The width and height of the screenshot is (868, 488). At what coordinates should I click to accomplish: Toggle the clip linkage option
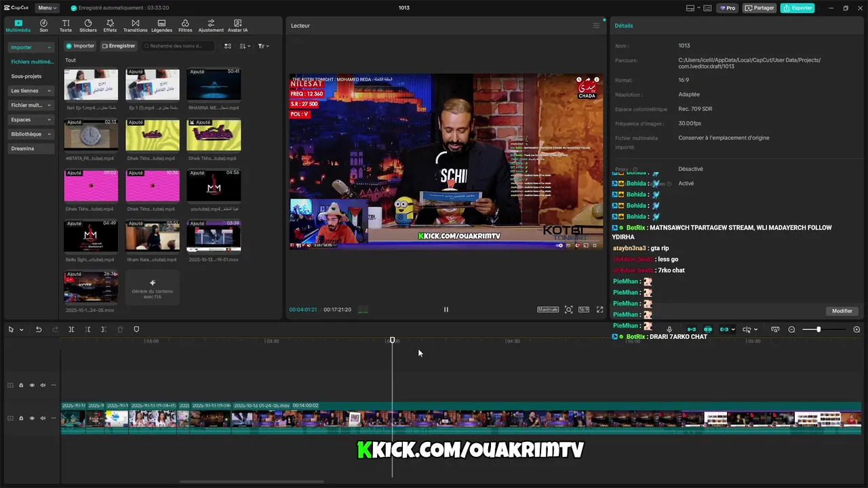[724, 329]
